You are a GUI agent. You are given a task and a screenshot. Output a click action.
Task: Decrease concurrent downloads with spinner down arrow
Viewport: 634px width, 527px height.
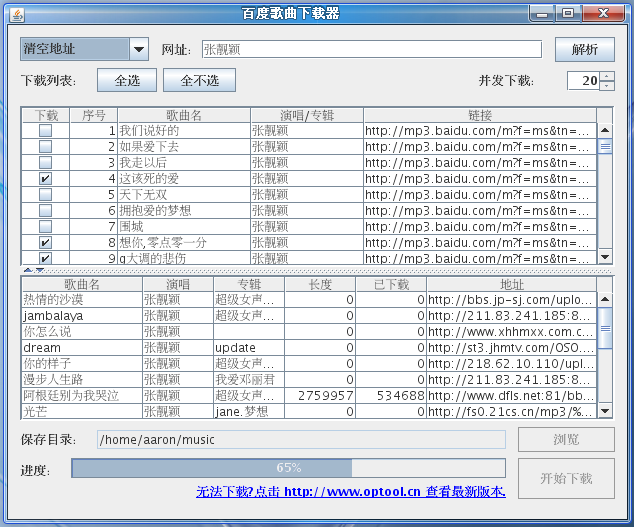pos(607,85)
